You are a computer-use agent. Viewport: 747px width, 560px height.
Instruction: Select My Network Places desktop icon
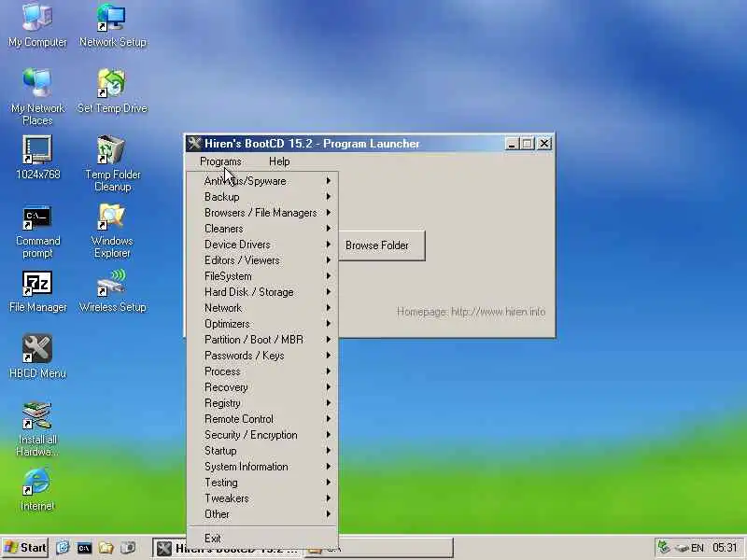37,96
